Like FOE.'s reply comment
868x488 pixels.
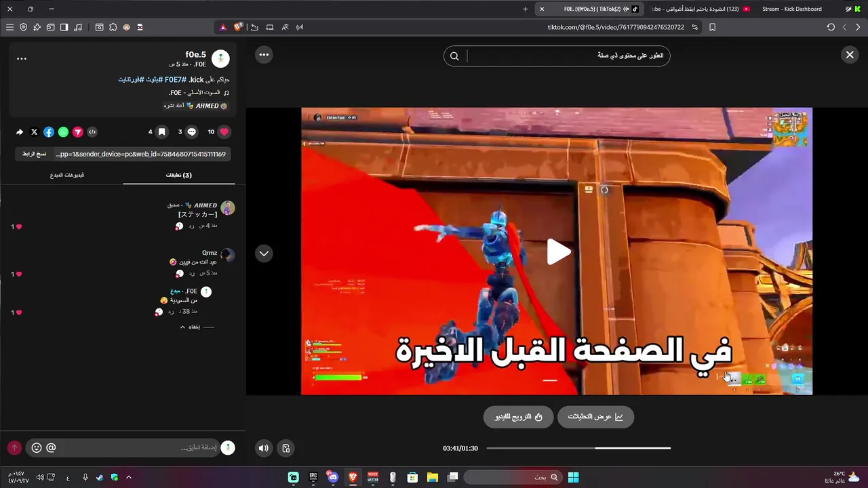pos(18,312)
